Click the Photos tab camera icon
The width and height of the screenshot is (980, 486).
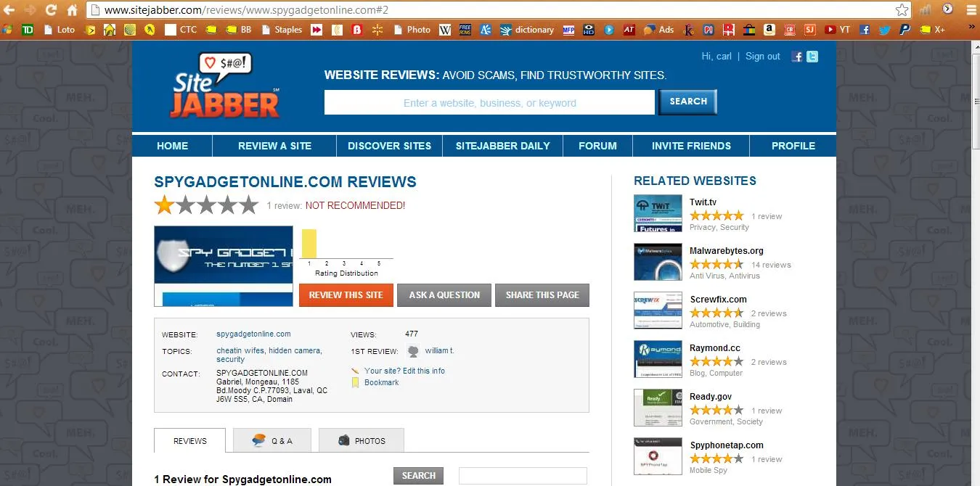[344, 440]
